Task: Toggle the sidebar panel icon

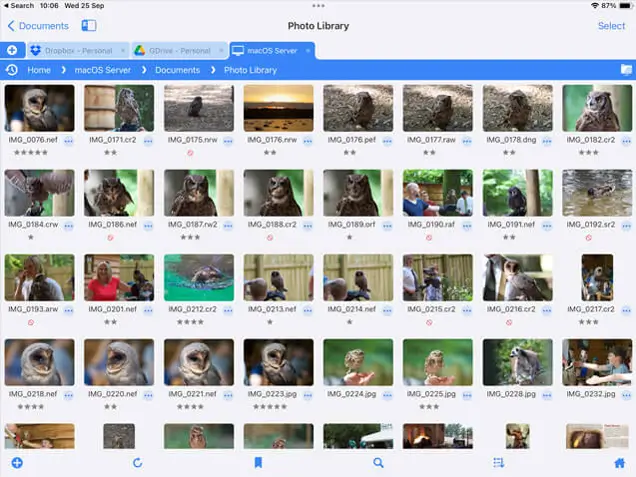Action: (x=89, y=26)
